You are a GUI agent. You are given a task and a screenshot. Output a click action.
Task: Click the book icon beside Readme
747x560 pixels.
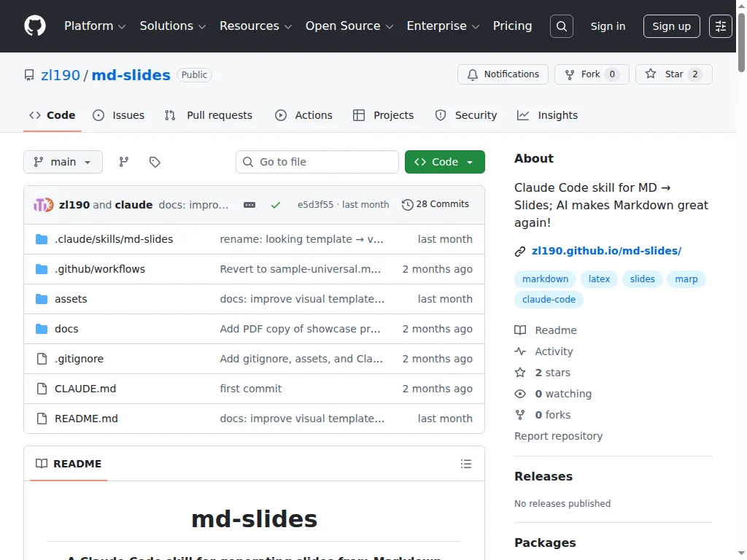click(519, 330)
